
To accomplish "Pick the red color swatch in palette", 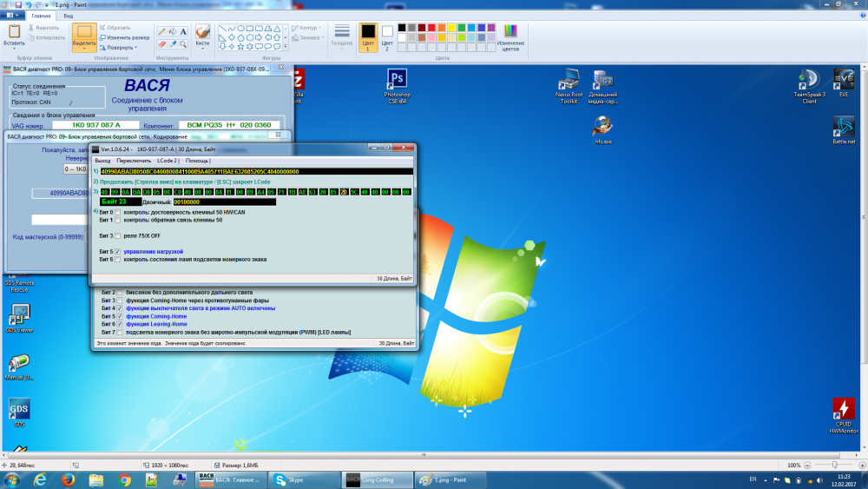I will [431, 28].
